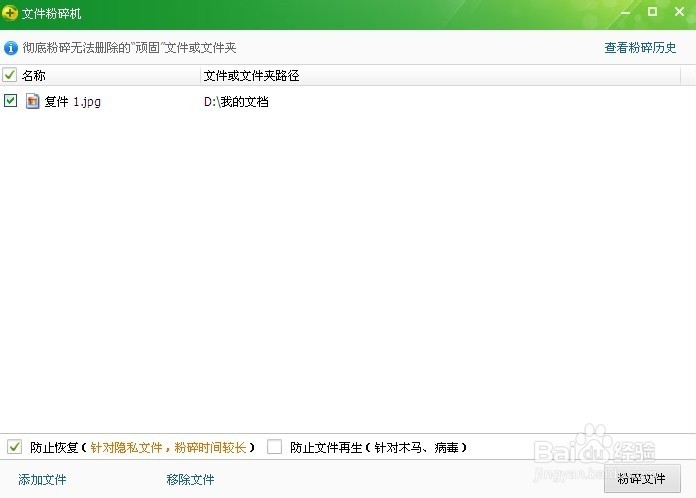Select the file name 复件 1.jpg
Screen dimensions: 696x498
[72, 102]
